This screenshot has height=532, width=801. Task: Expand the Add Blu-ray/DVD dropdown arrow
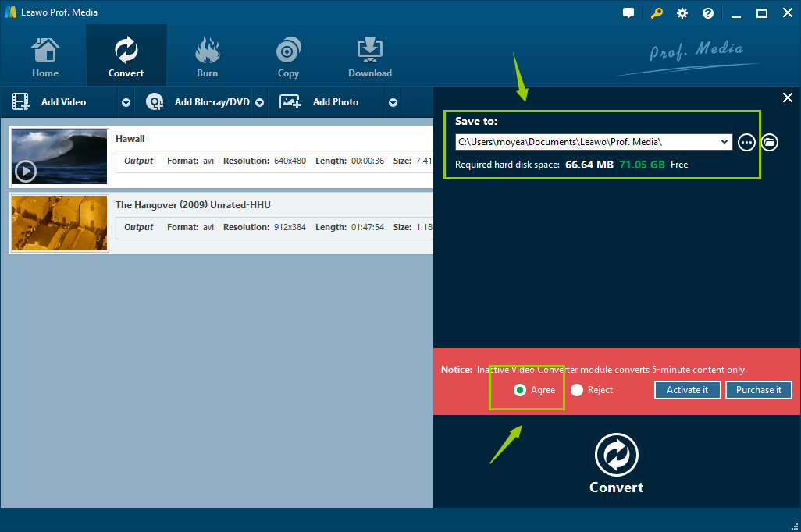click(259, 103)
